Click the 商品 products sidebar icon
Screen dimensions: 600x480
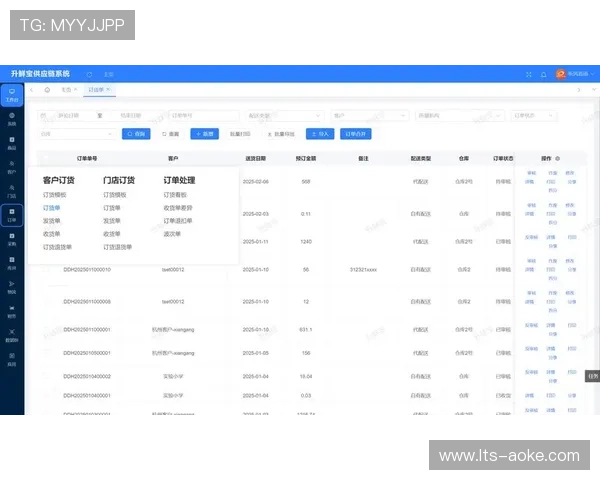[x=11, y=142]
